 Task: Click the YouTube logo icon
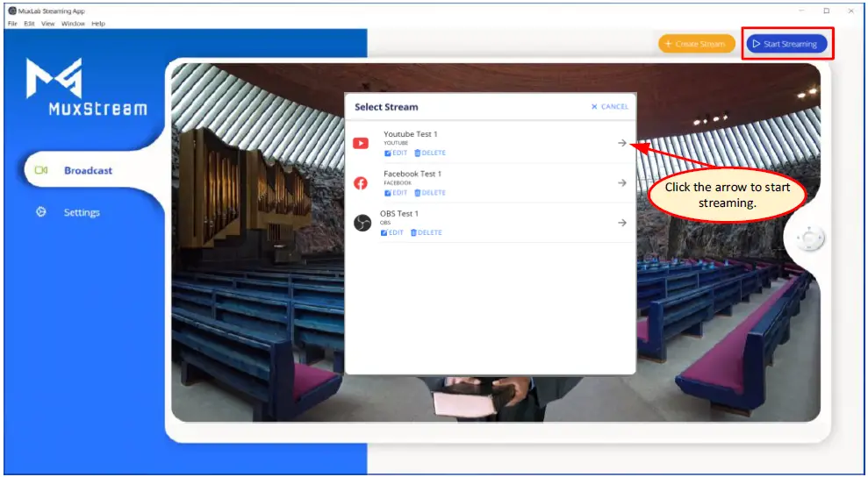pos(361,144)
